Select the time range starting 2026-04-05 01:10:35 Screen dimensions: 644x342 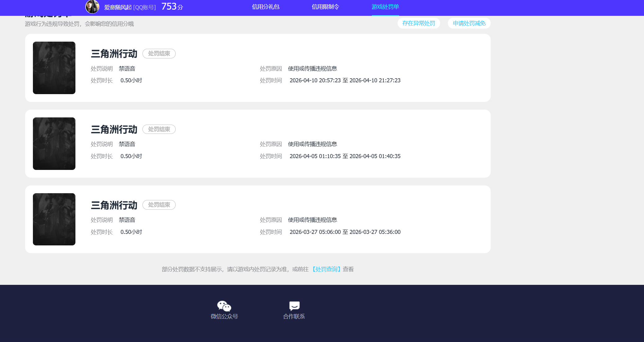[345, 156]
